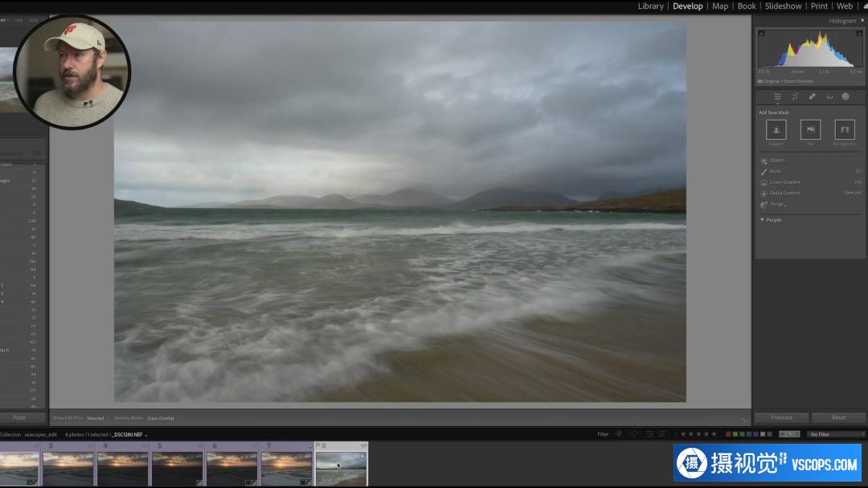Filter by the blue color label
868x488 pixels.
749,434
